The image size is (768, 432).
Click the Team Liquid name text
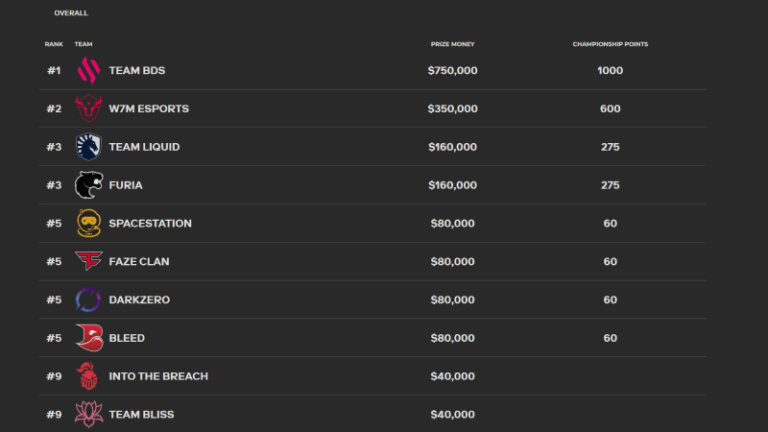click(x=144, y=147)
